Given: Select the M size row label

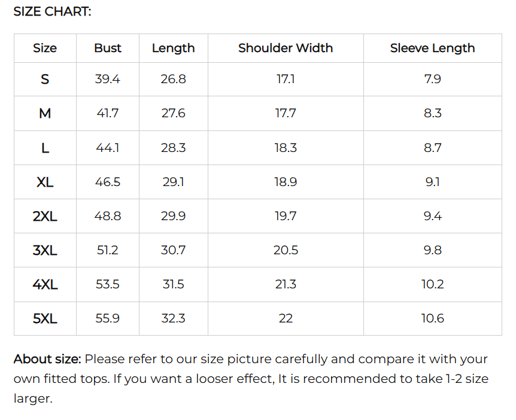Looking at the screenshot, I should pyautogui.click(x=45, y=114).
